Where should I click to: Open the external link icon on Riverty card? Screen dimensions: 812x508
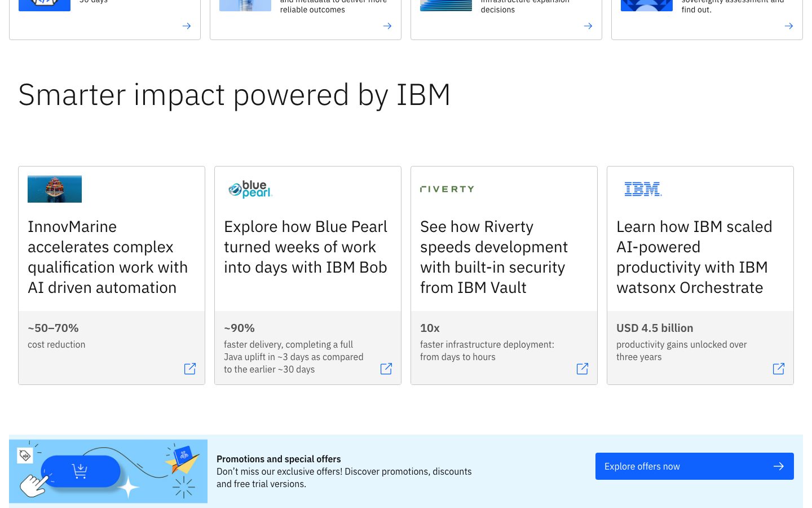point(582,369)
